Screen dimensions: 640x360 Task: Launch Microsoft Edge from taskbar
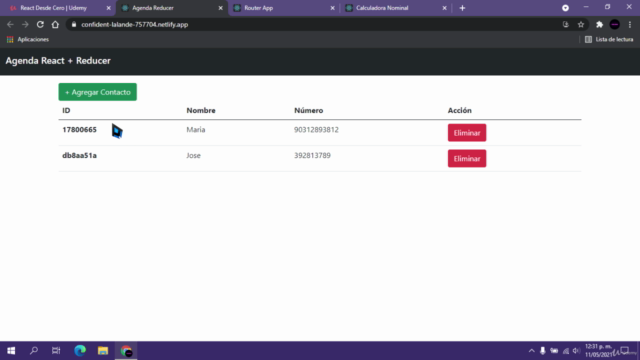click(80, 351)
